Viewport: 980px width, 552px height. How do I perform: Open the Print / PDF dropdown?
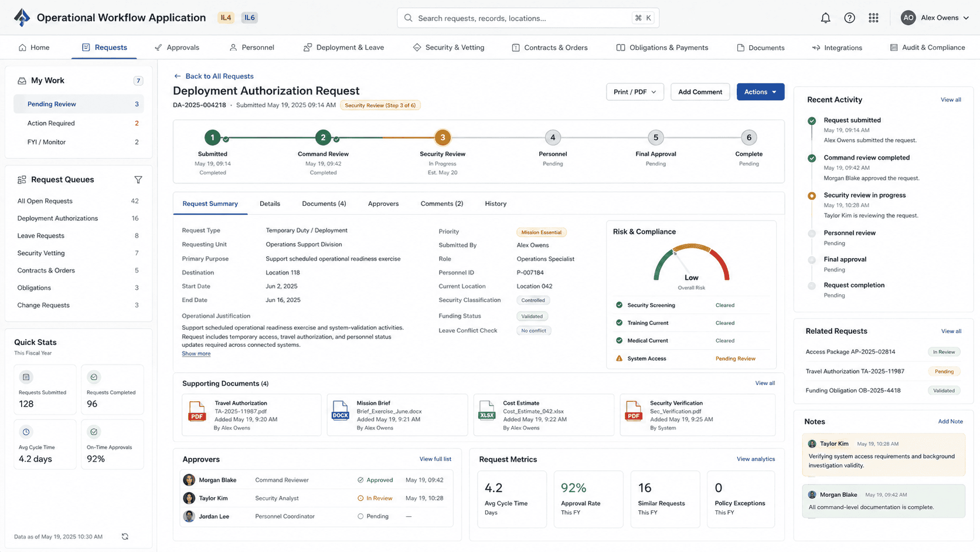(x=635, y=92)
